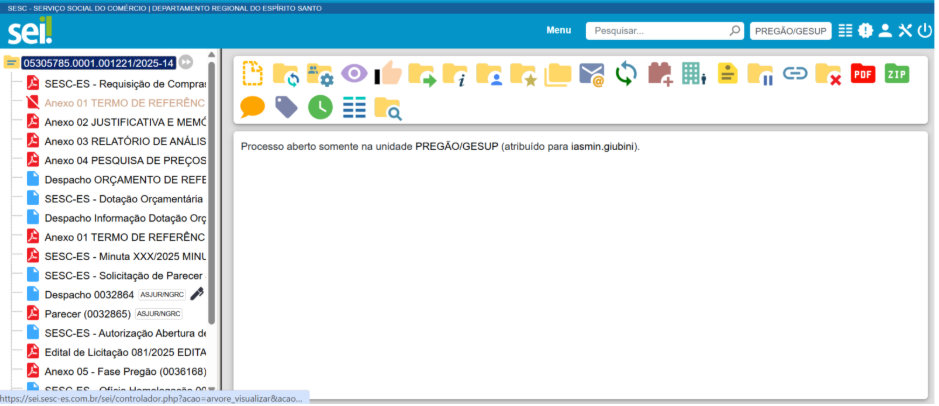Click the purple eye Acompanhamento icon
The width and height of the screenshot is (939, 406).
tap(354, 73)
